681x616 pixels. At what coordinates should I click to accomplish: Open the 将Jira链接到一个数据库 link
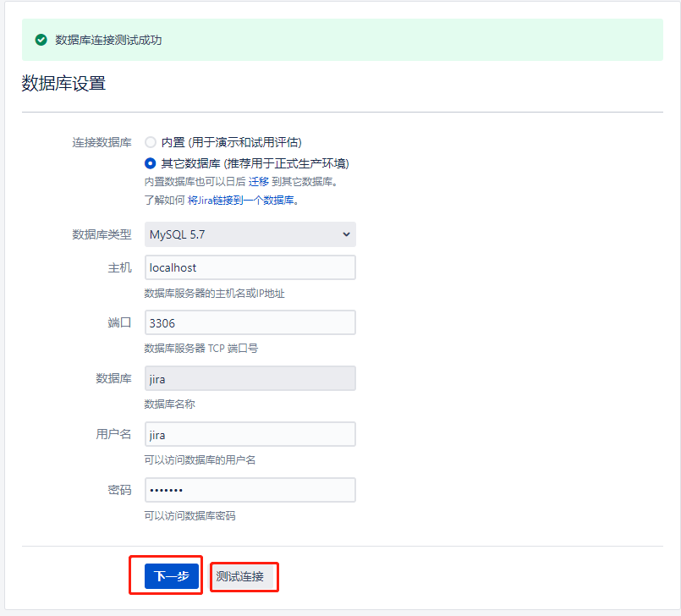(x=240, y=201)
